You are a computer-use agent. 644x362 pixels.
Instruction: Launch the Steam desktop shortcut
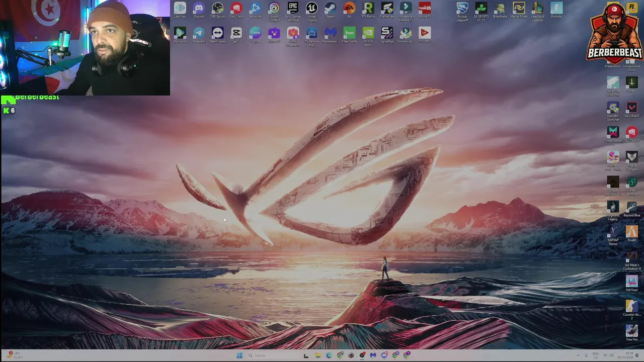coord(331,10)
